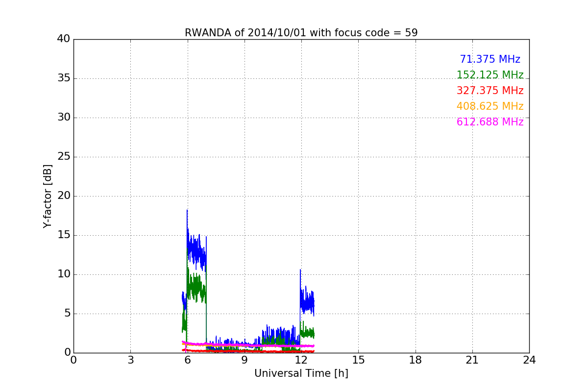Click the x-axis tick label 3
This screenshot has width=588, height=392.
(130, 360)
